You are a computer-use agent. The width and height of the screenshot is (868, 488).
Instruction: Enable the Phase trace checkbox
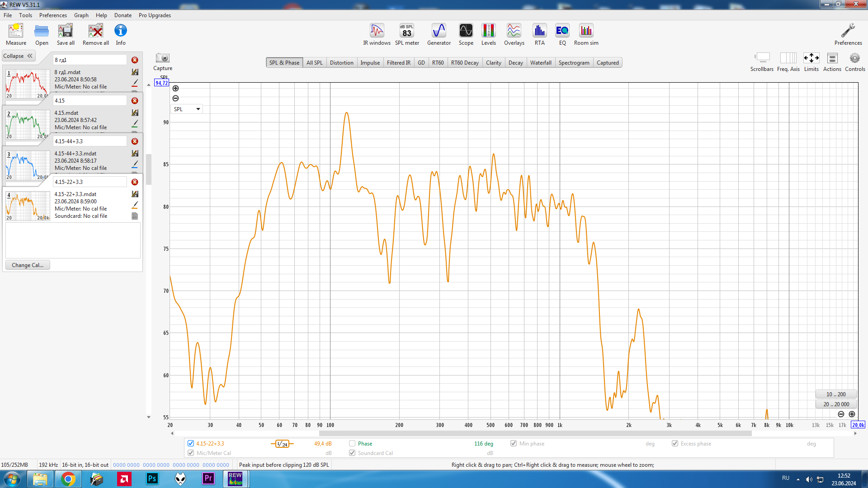[352, 443]
